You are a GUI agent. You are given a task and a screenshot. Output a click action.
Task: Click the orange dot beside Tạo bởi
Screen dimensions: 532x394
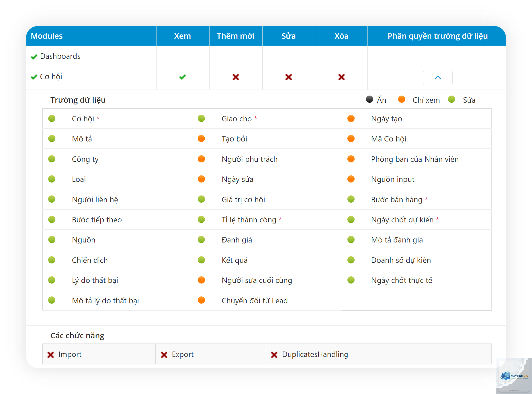click(202, 139)
